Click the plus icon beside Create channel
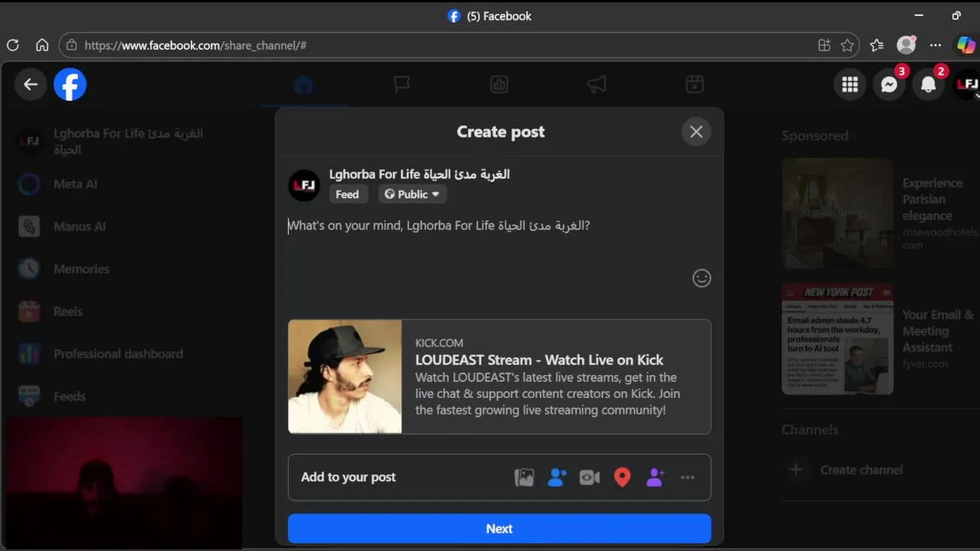 click(x=796, y=470)
